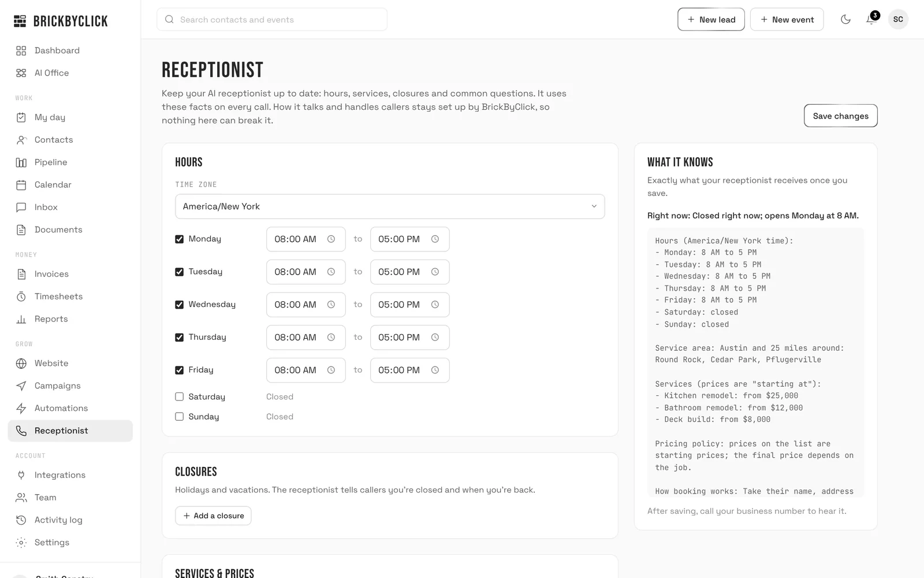The height and width of the screenshot is (578, 924).
Task: Click the clock icon in Tuesday start time
Action: point(331,272)
